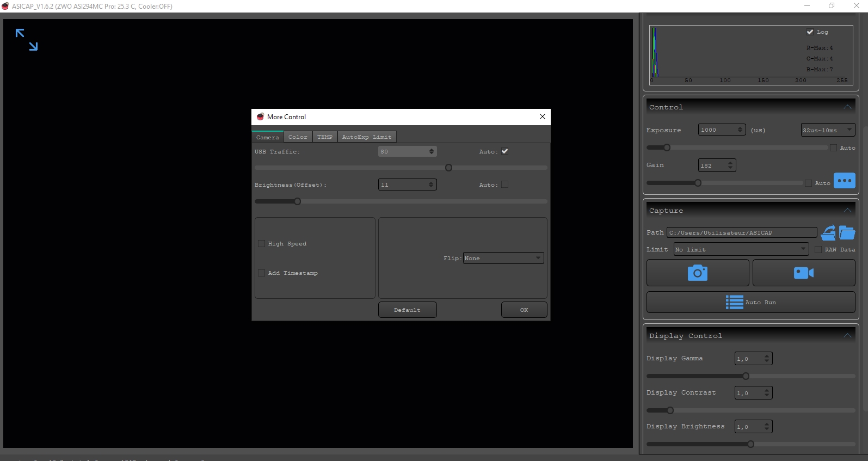Minimize the ASICAP window

pyautogui.click(x=807, y=6)
